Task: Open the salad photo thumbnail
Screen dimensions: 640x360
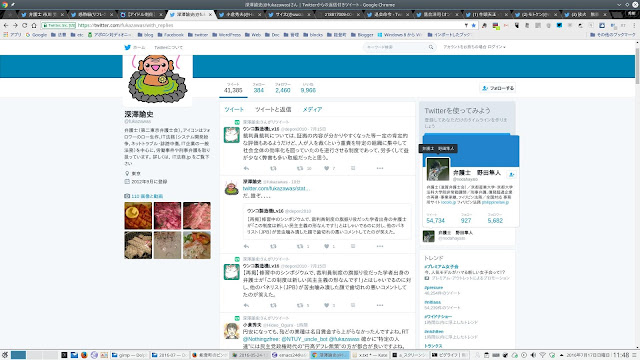Action: [197, 245]
